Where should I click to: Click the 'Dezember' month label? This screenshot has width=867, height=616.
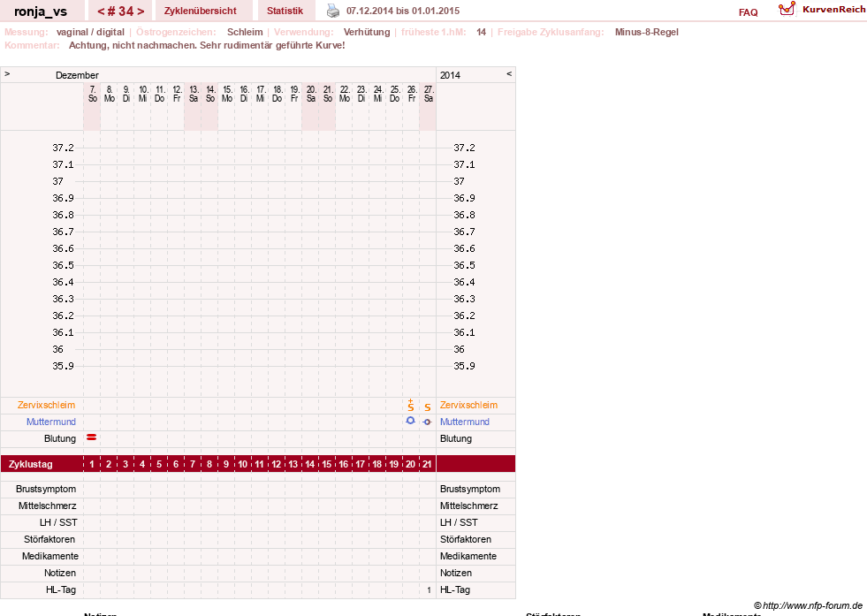coord(77,75)
